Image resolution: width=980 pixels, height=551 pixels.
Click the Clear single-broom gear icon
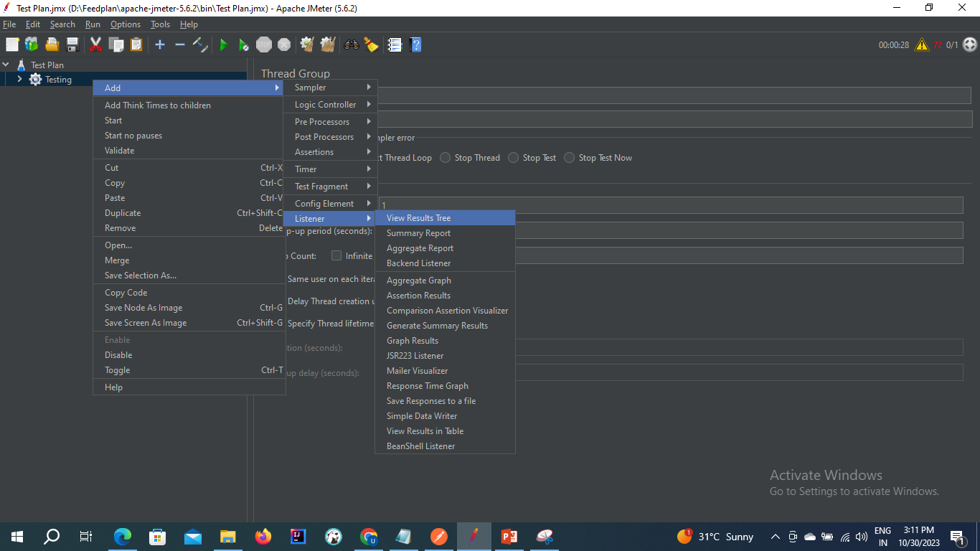click(307, 44)
